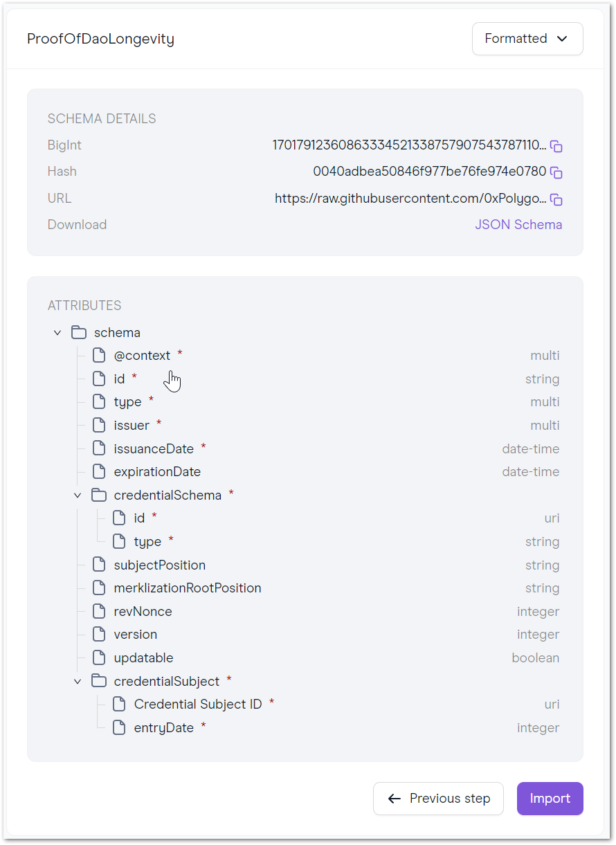The image size is (616, 845).
Task: Collapse the schema tree node
Action: (x=57, y=333)
